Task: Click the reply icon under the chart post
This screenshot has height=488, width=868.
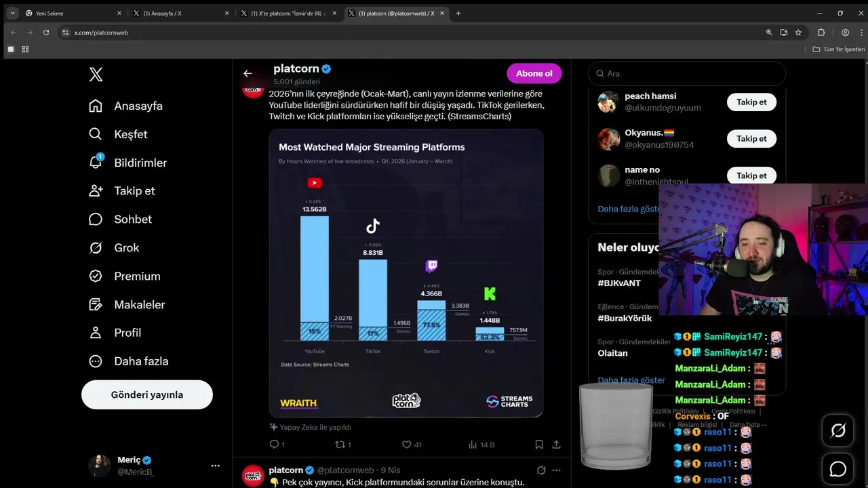Action: 274,445
